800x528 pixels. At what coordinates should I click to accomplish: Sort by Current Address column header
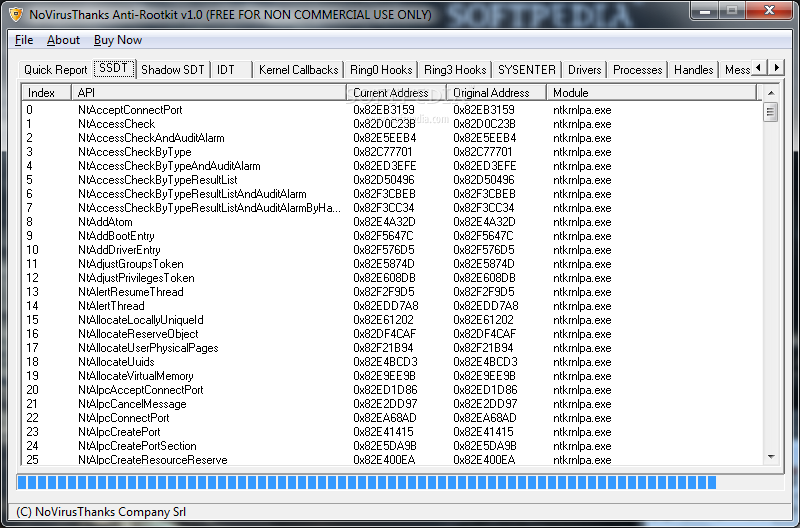(396, 93)
